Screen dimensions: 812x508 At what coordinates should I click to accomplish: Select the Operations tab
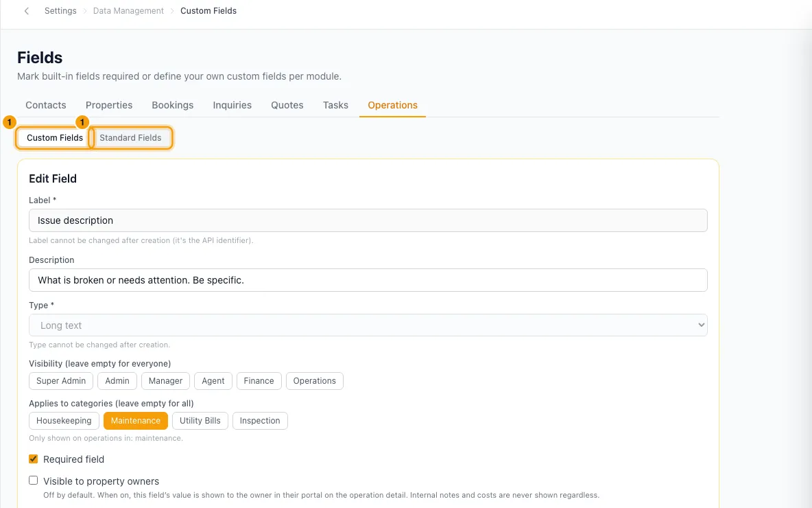point(392,105)
